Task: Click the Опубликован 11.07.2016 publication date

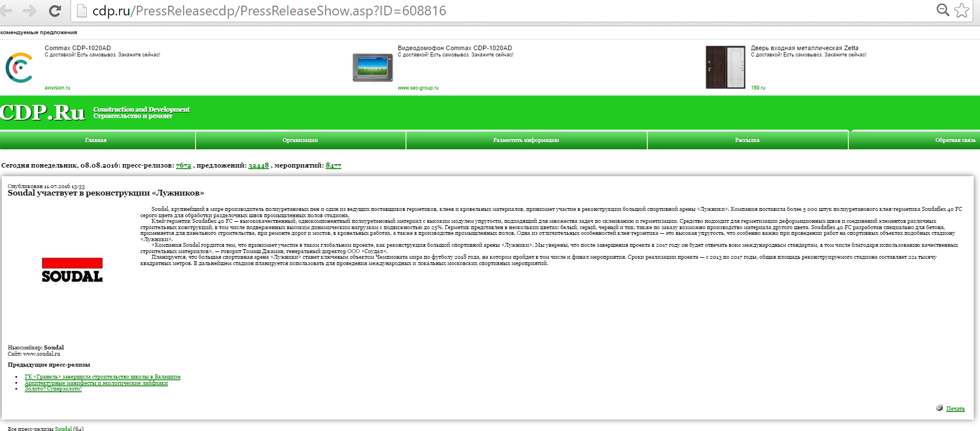Action: point(46,186)
